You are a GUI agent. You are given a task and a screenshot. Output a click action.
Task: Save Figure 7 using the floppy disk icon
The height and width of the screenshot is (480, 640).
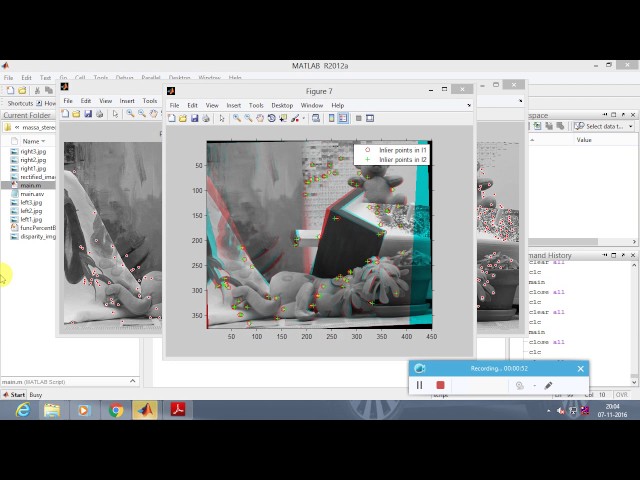[195, 118]
